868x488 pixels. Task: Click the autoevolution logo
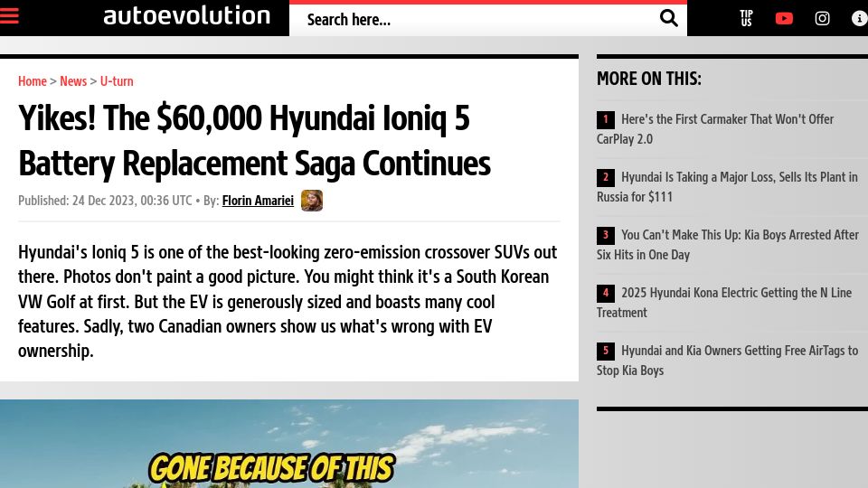click(187, 16)
